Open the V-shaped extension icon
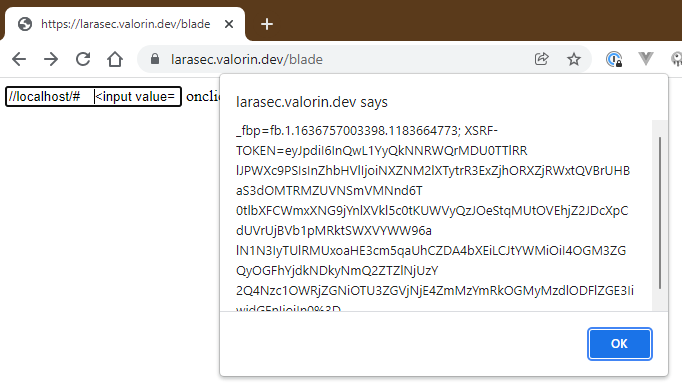Screen dimensions: 682x387 [646, 58]
